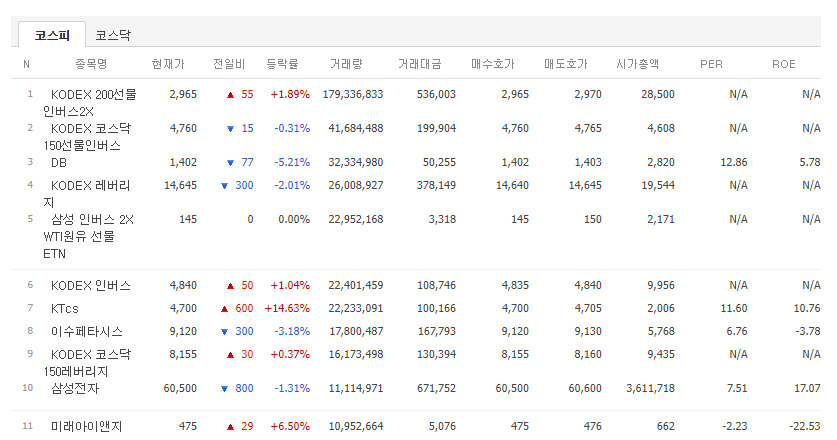Select the current price 60,500 for 삼성전자
Screen dimensions: 837x440
(x=180, y=388)
